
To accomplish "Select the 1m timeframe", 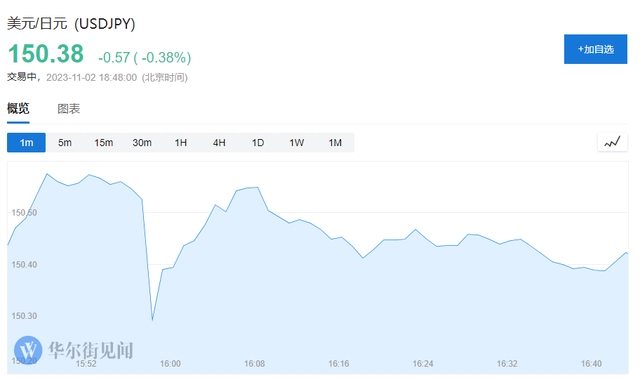I will (x=26, y=143).
